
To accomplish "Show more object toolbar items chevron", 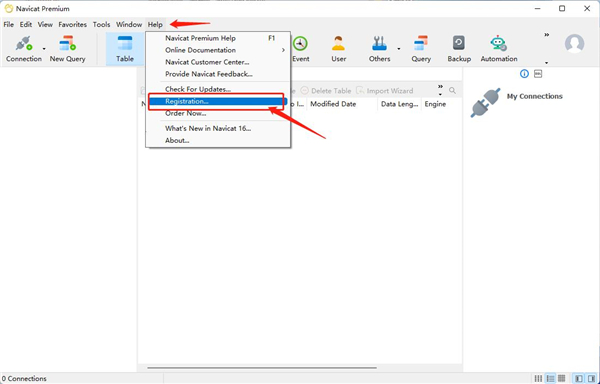I will tap(440, 86).
